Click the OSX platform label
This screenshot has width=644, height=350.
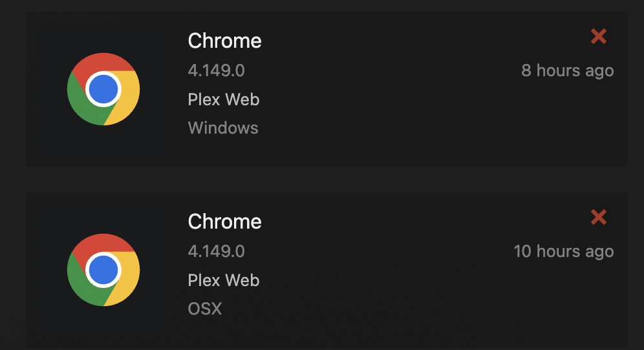click(x=204, y=309)
